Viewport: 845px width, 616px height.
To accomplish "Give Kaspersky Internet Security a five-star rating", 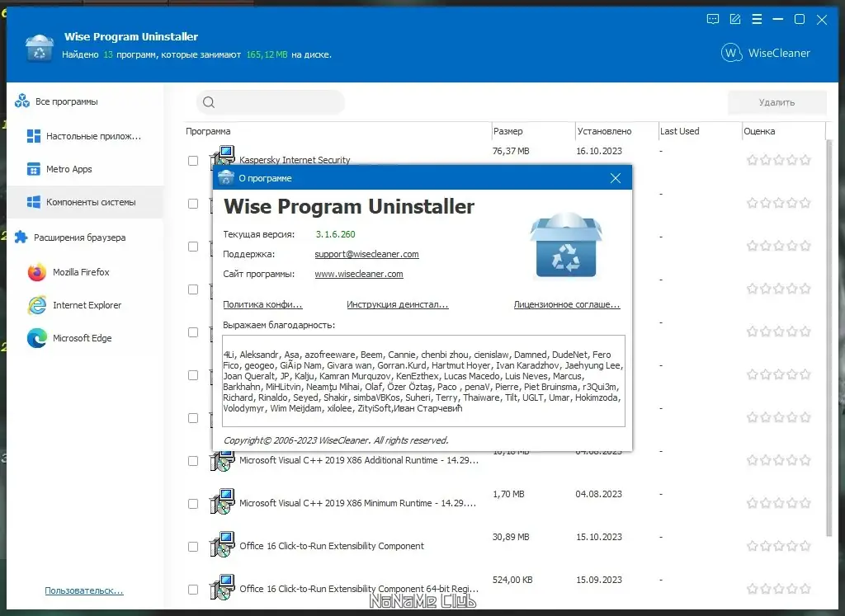I will (x=805, y=160).
